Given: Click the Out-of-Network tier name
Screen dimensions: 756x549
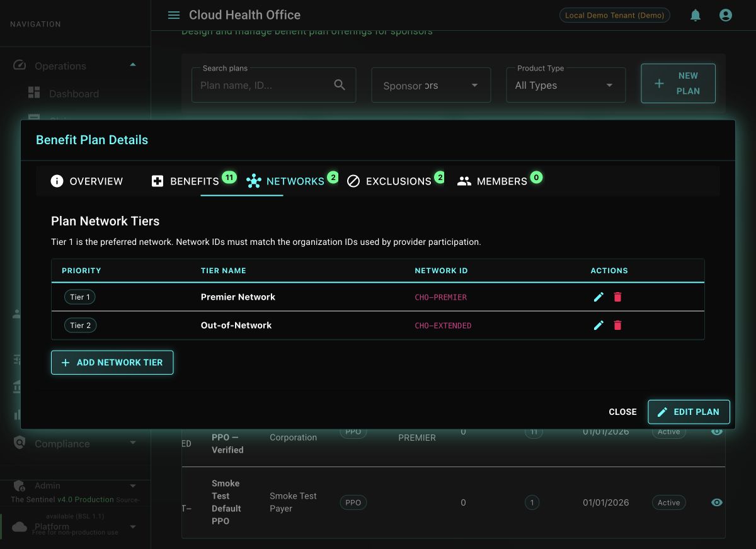Looking at the screenshot, I should (x=236, y=325).
